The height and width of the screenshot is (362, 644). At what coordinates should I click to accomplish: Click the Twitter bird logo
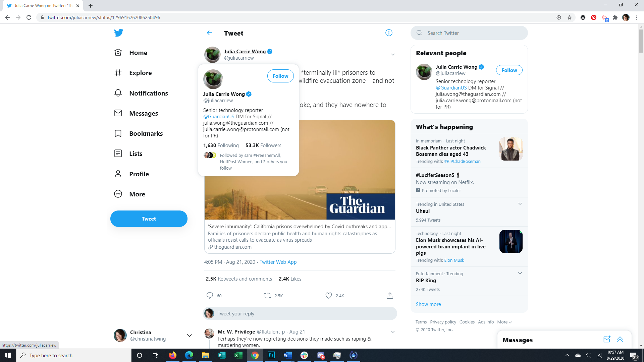[118, 33]
